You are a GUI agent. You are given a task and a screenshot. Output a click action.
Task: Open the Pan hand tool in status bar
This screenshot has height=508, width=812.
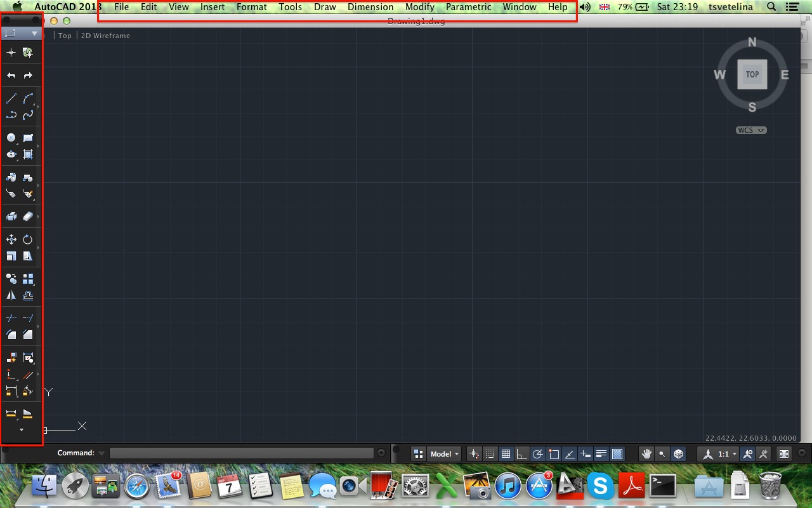[646, 453]
